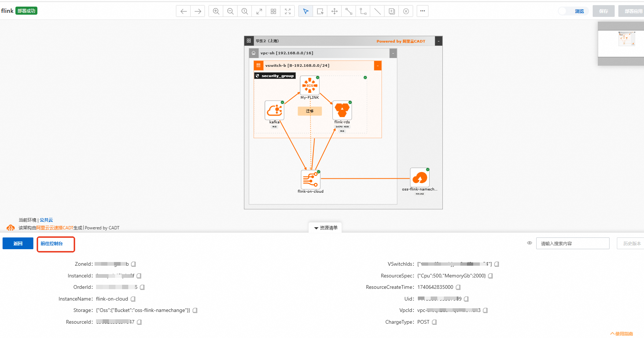Copy the ZoneId value
The image size is (644, 338).
133,264
